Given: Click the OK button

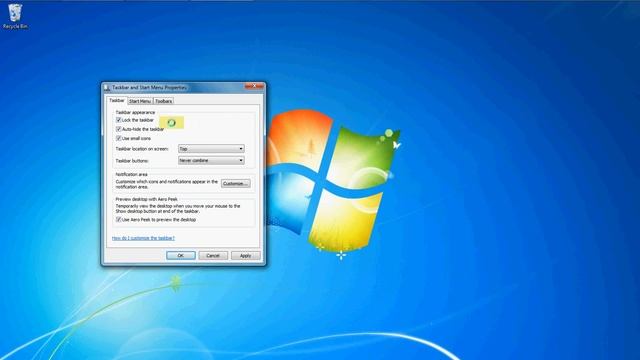Looking at the screenshot, I should (181, 256).
